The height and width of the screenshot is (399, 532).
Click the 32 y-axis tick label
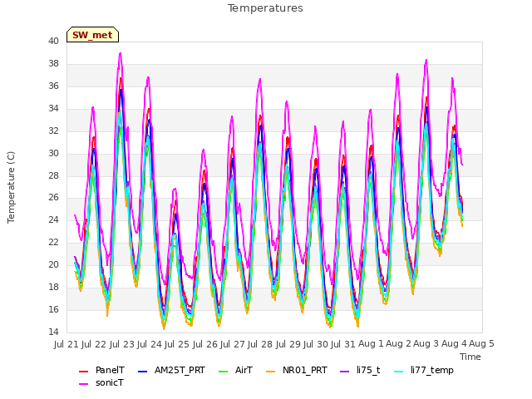(x=53, y=131)
